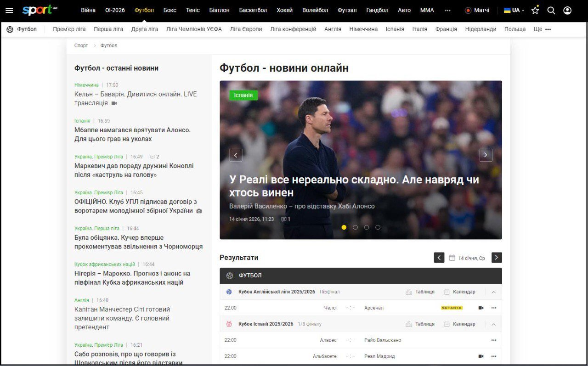This screenshot has height=366, width=588.
Task: Open the hamburger menu icon
Action: (9, 10)
